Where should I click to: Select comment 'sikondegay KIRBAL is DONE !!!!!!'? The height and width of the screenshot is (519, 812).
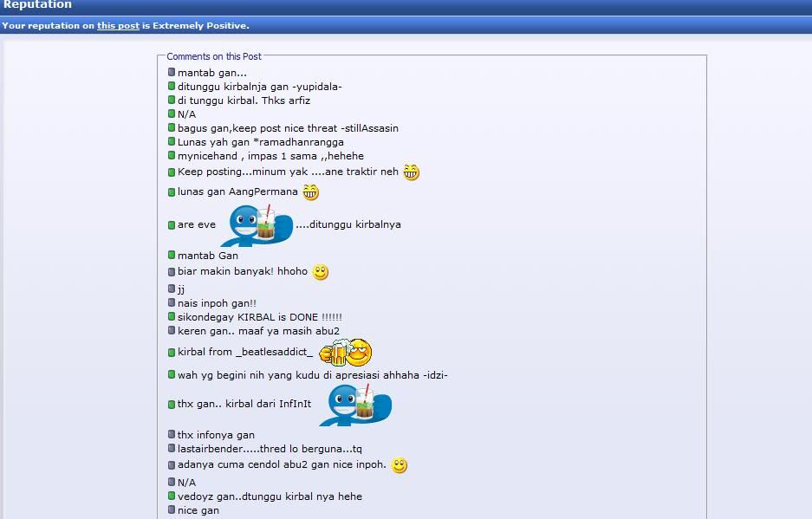point(260,317)
